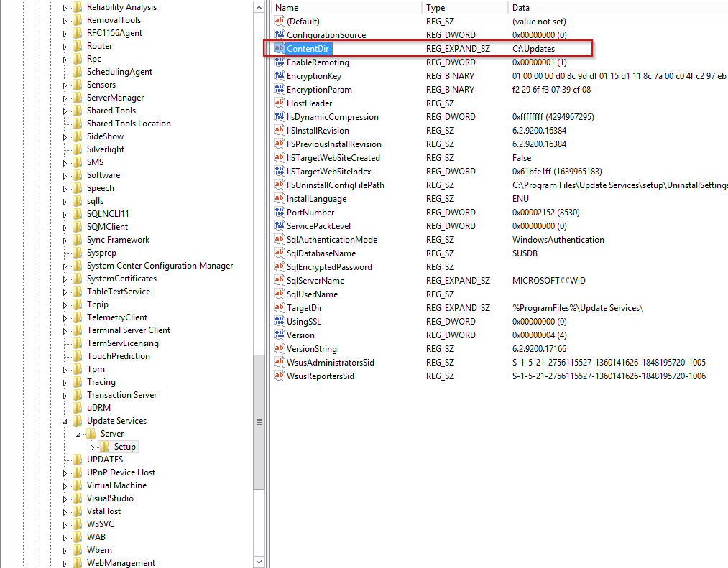The width and height of the screenshot is (728, 568).
Task: Click the PortNumber DWORD icon
Action: click(279, 212)
